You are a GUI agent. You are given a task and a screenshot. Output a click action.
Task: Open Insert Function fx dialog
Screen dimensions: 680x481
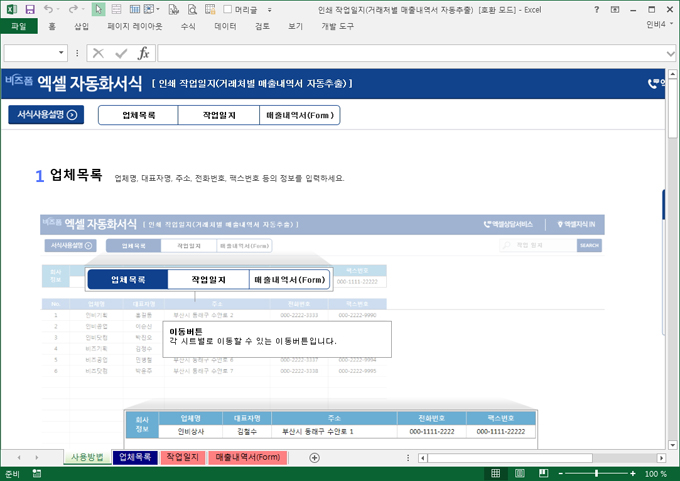144,53
